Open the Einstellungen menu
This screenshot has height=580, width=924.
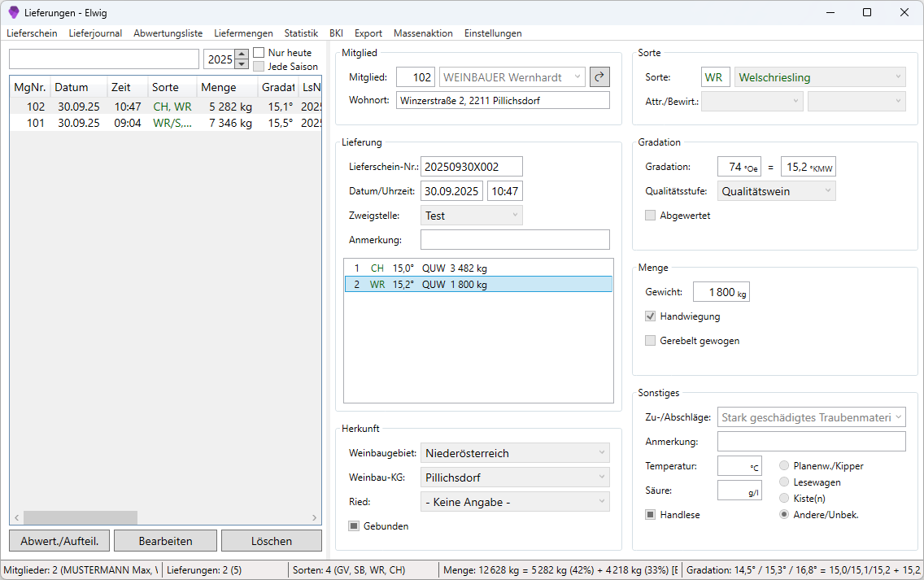point(493,33)
